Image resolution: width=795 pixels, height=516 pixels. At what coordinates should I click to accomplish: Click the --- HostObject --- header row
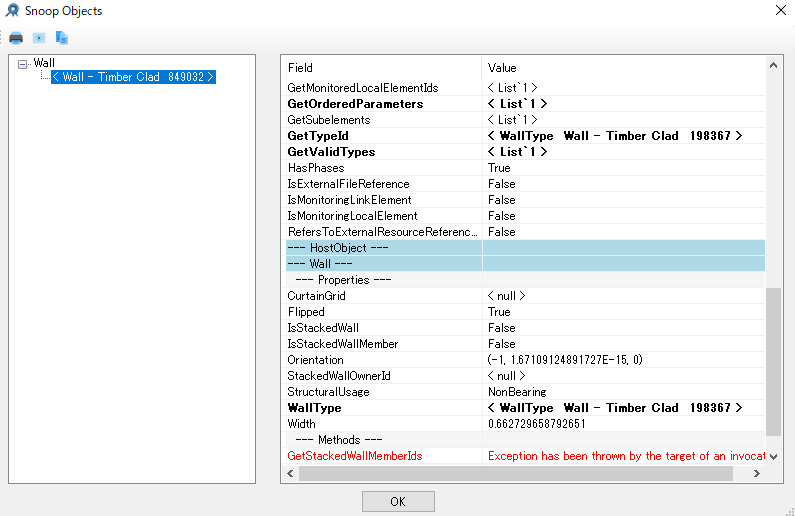(x=525, y=248)
